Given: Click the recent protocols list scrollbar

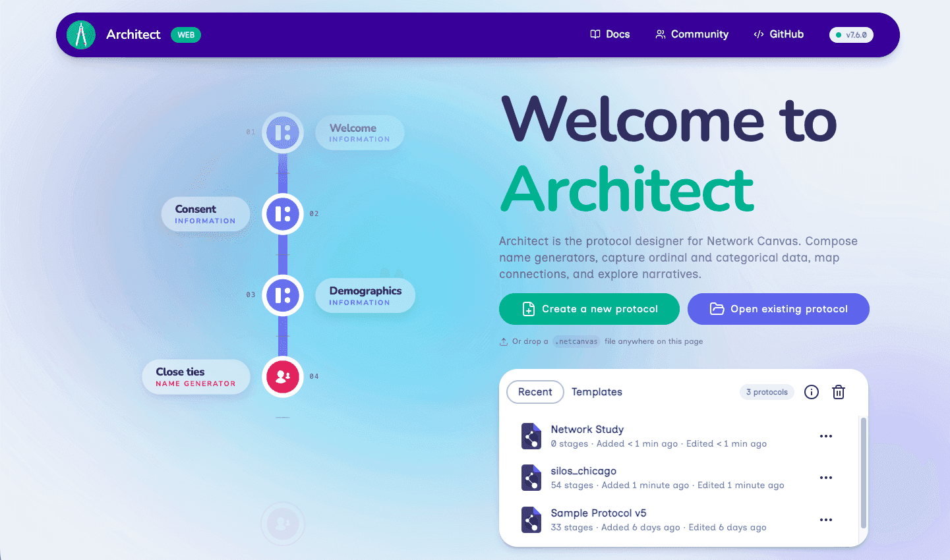Looking at the screenshot, I should point(863,472).
